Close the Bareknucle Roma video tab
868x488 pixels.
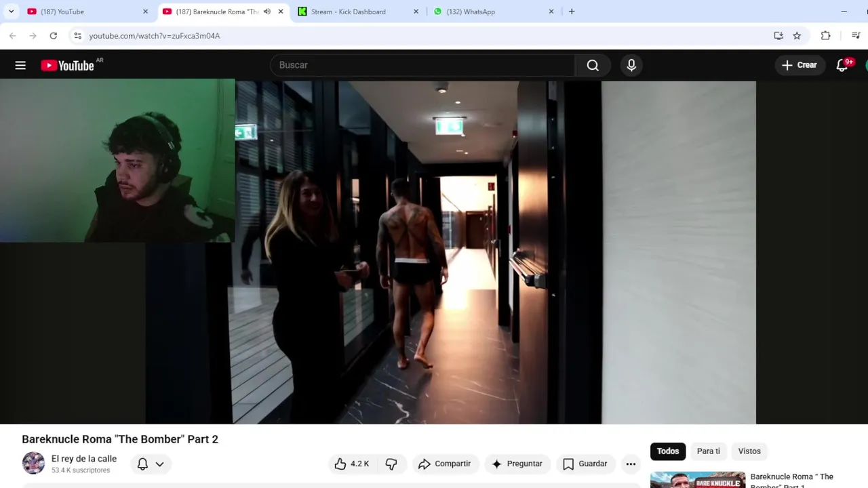click(x=281, y=12)
